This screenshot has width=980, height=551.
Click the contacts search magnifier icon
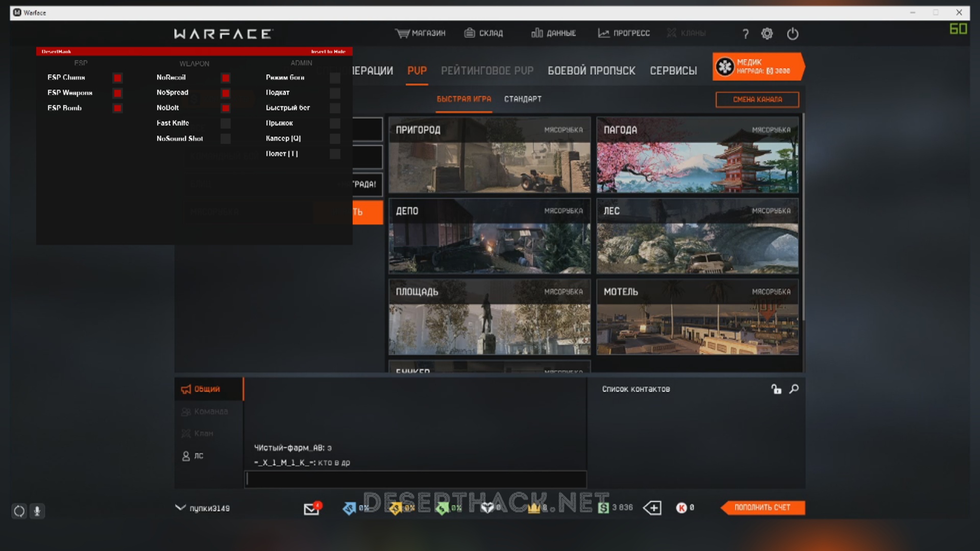click(x=794, y=389)
